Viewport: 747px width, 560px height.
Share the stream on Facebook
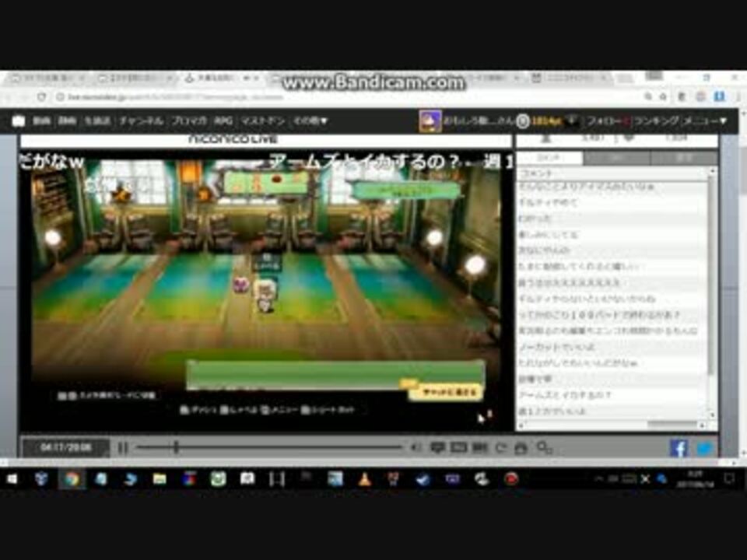679,448
